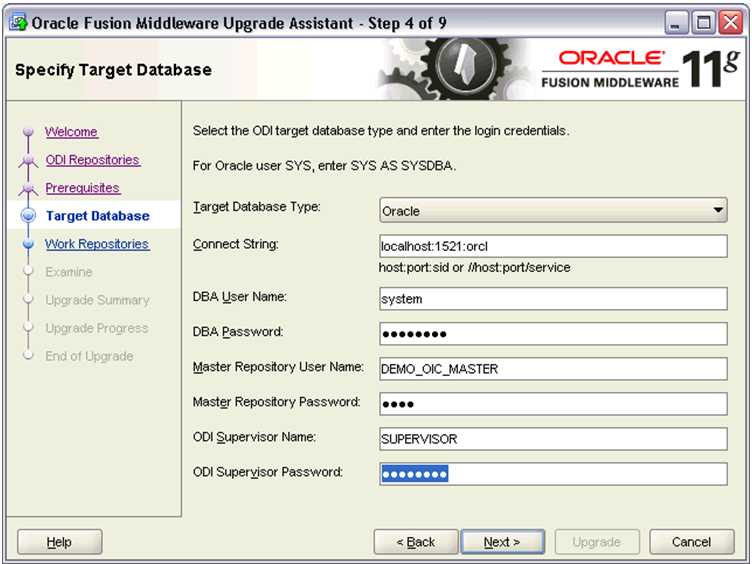The width and height of the screenshot is (752, 564).
Task: Click the Connect String label
Action: coord(235,244)
